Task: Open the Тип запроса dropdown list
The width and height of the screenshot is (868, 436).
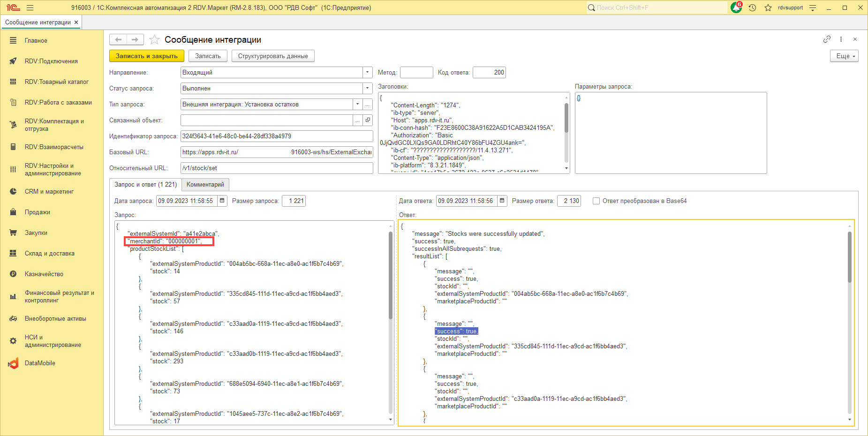Action: pyautogui.click(x=358, y=105)
